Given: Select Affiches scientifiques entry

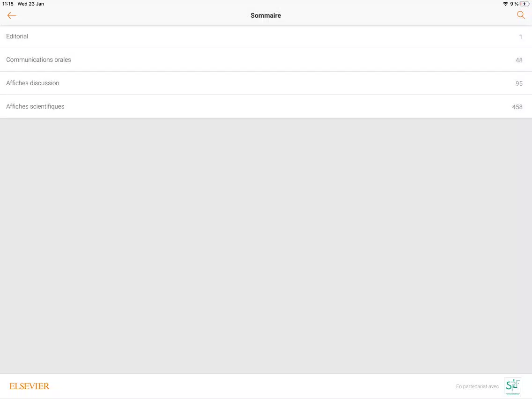Looking at the screenshot, I should click(x=266, y=106).
